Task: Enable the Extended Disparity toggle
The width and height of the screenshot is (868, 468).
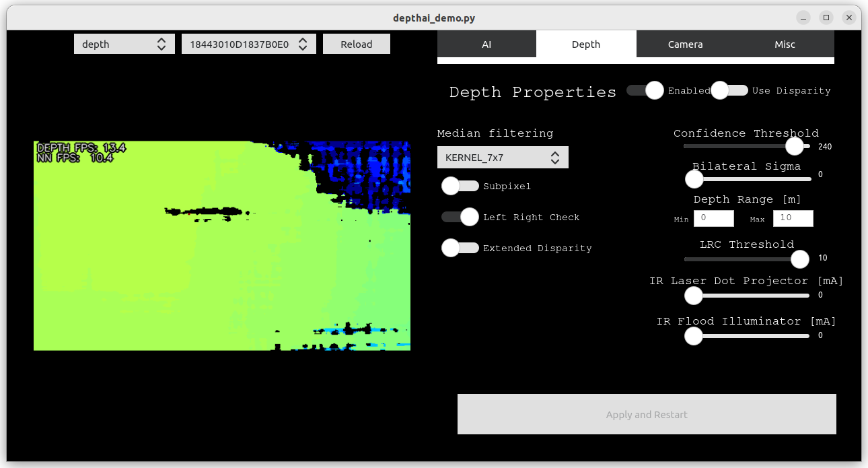Action: tap(460, 248)
